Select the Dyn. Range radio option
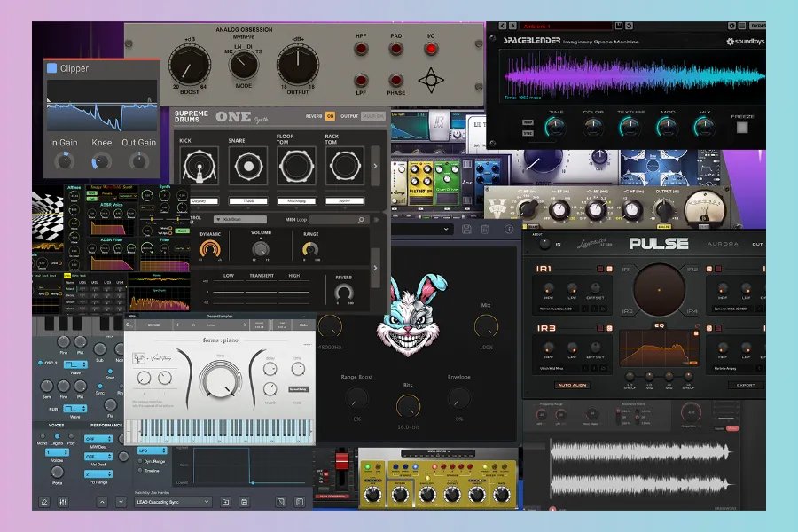Viewport: 798px width, 532px height. pos(140,461)
